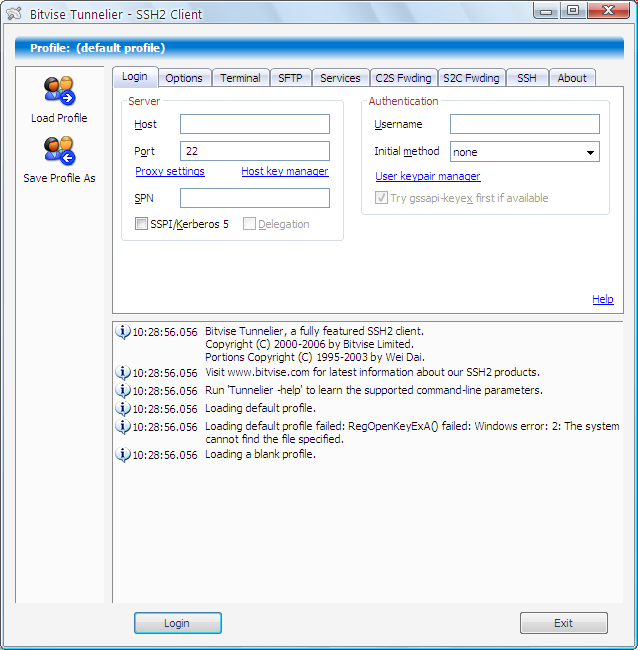Click the Exit button
The width and height of the screenshot is (638, 650).
tap(564, 623)
